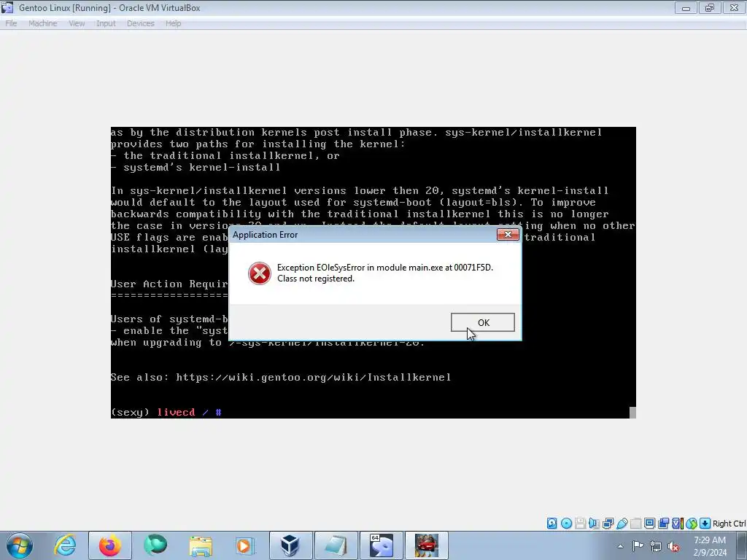Open the Help menu
Image resolution: width=747 pixels, height=560 pixels.
tap(174, 23)
